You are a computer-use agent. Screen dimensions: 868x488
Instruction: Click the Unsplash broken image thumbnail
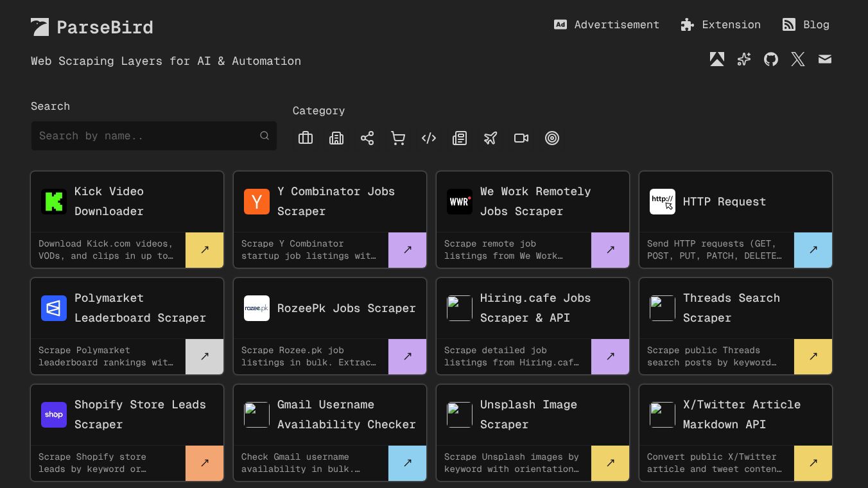click(x=460, y=415)
